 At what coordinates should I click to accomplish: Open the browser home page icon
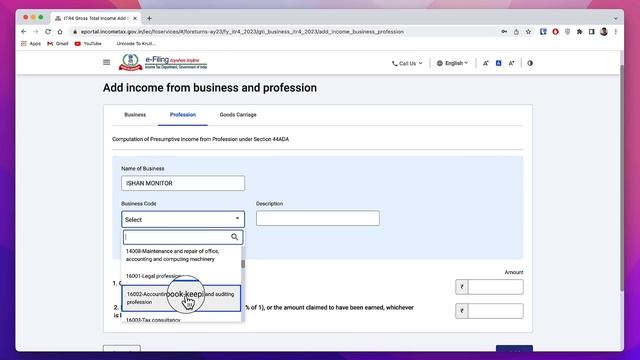pyautogui.click(x=60, y=31)
